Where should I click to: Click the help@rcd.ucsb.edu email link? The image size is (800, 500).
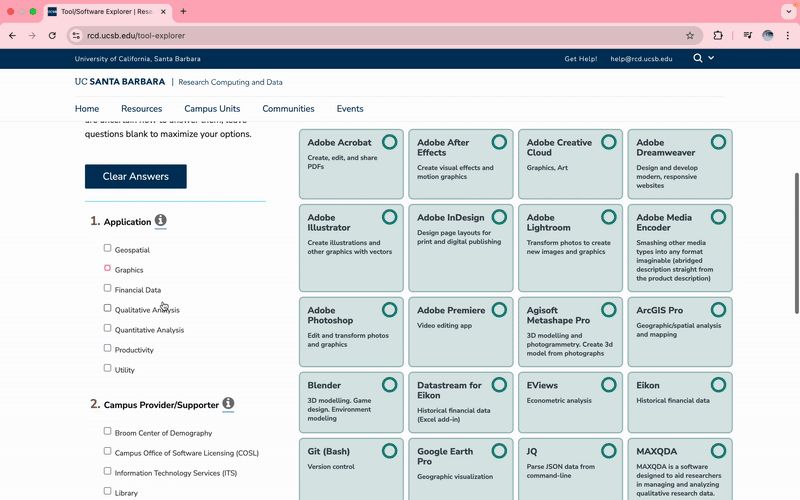(641, 59)
